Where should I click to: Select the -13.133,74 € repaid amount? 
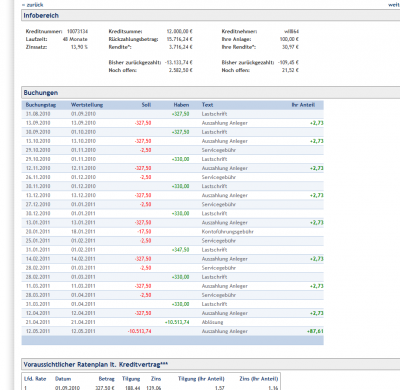point(179,62)
